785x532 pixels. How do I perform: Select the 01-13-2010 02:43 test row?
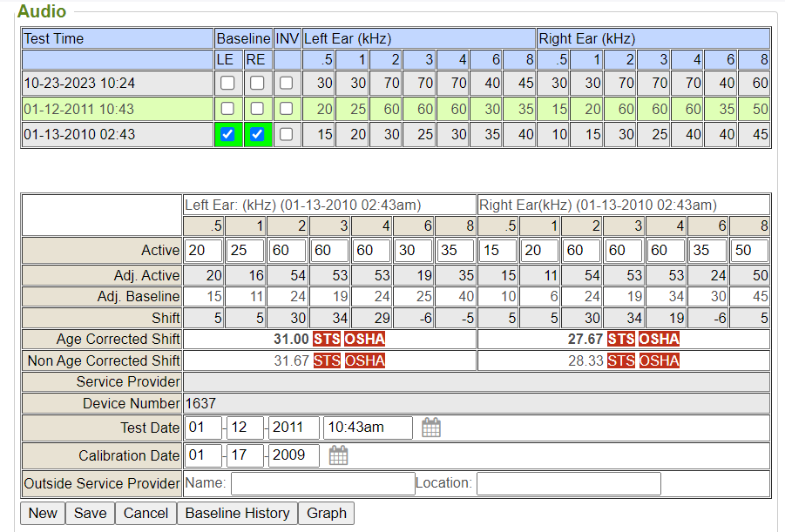coord(117,135)
